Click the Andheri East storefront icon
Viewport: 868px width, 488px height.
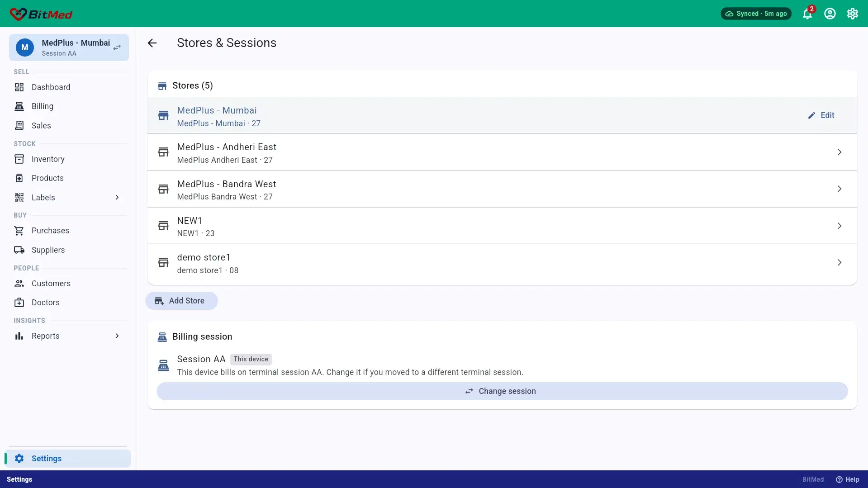163,152
